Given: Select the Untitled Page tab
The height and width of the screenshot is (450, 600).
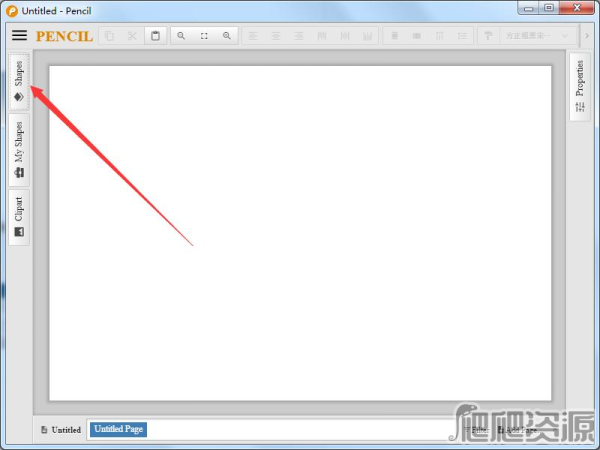Looking at the screenshot, I should 119,429.
